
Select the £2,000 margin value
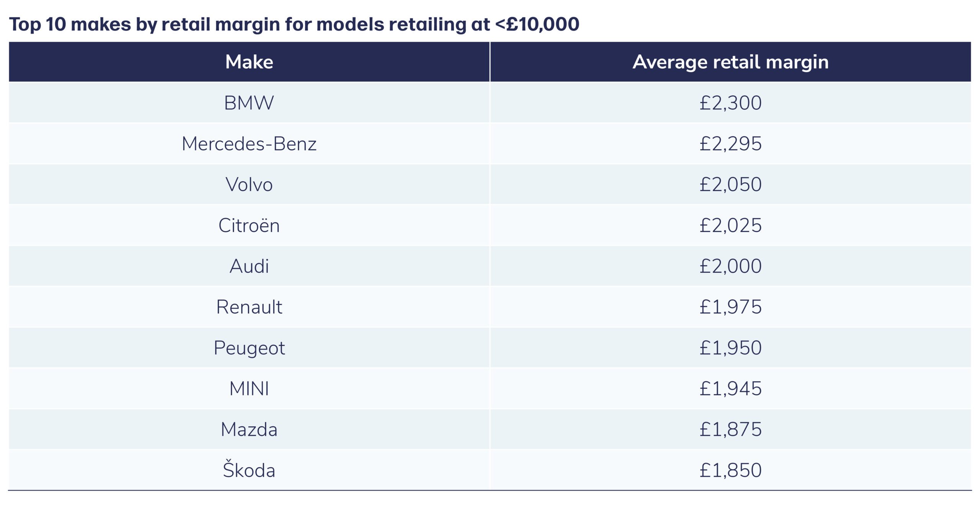click(x=730, y=266)
